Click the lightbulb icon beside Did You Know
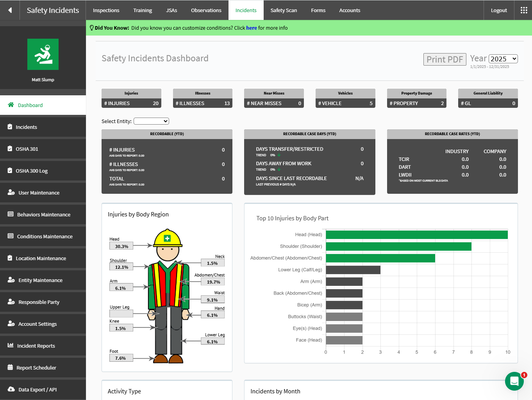Screen dimensions: 532x400 [91, 28]
